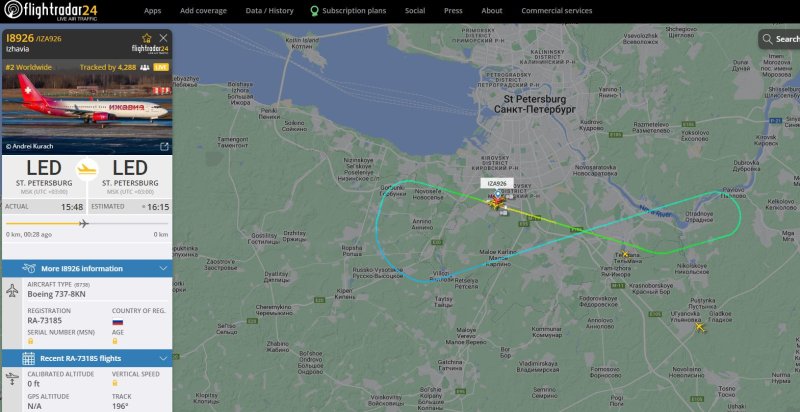Click the flight progress bar plane marker
This screenshot has height=412, width=800.
click(84, 223)
